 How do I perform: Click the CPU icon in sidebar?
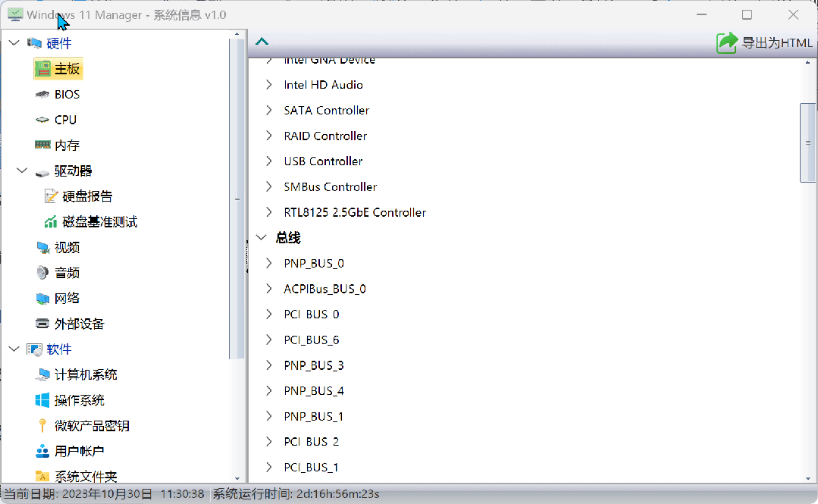coord(42,120)
